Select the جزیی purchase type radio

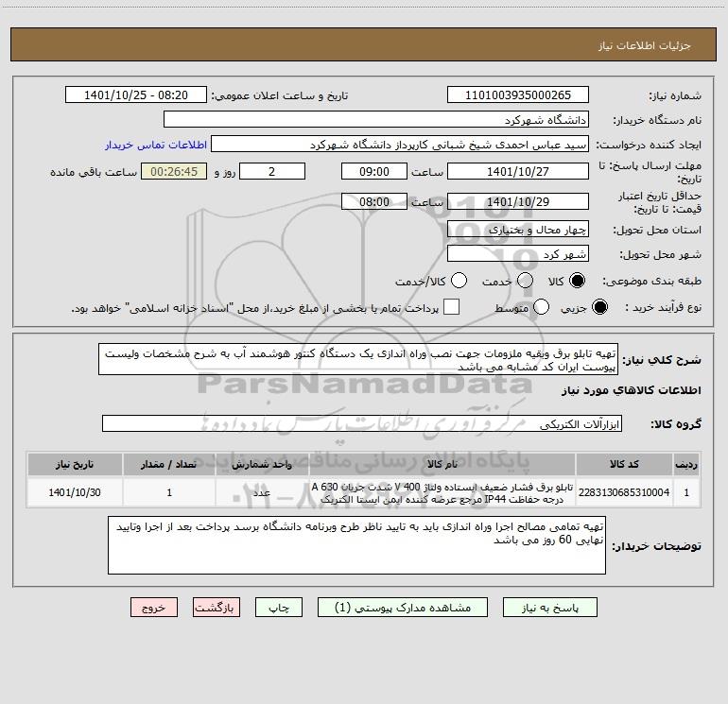coord(599,307)
